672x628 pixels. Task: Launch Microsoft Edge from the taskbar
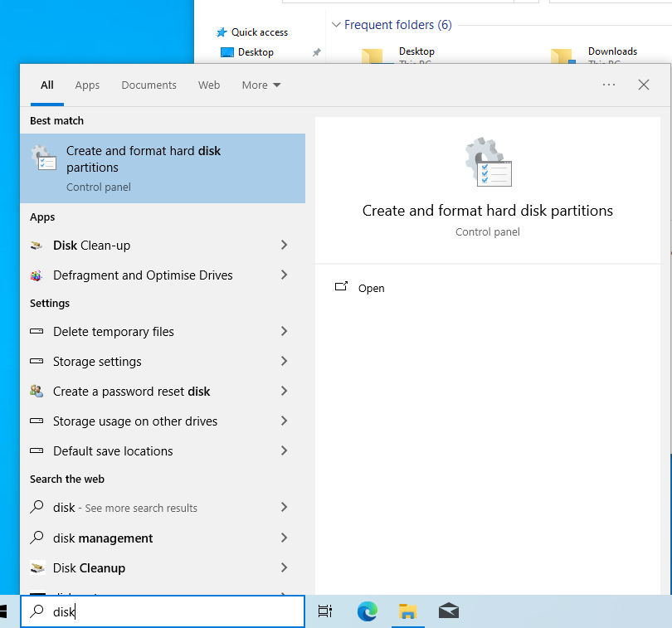[368, 611]
